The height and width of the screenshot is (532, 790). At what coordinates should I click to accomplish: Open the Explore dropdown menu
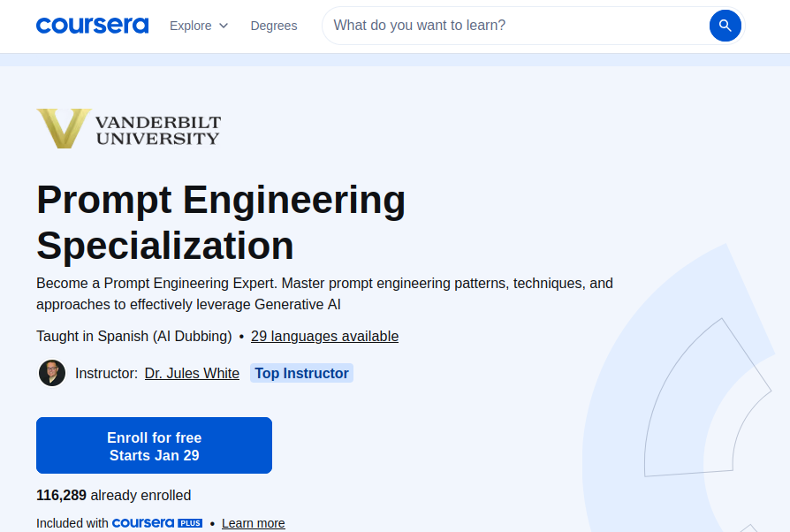199,26
